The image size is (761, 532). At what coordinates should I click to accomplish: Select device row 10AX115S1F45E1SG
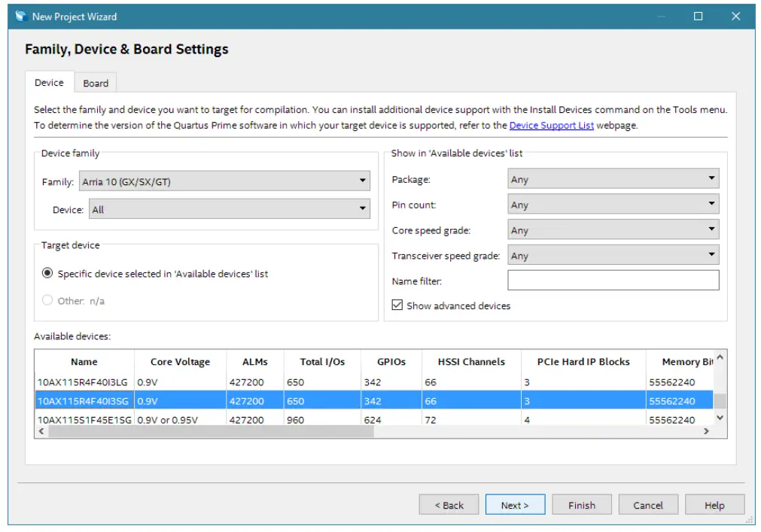click(84, 420)
